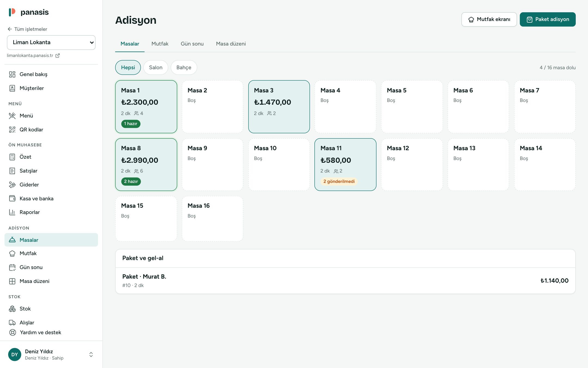
Task: Filter tables by Bahçe
Action: coord(184,68)
